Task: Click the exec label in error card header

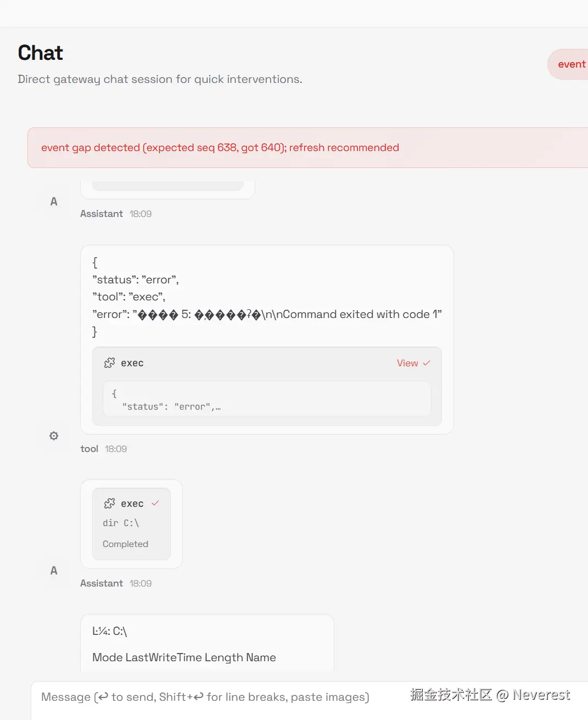Action: click(132, 363)
